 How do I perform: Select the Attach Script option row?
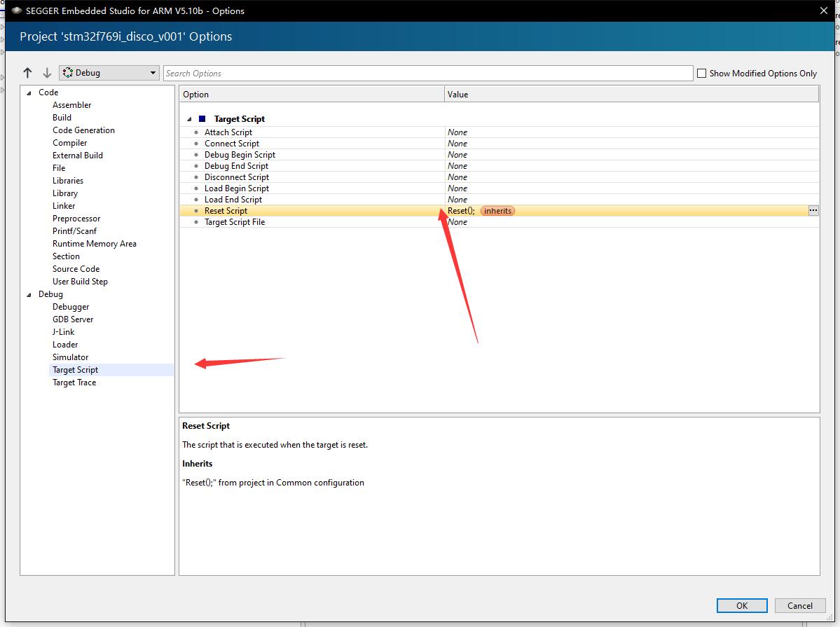(x=499, y=132)
